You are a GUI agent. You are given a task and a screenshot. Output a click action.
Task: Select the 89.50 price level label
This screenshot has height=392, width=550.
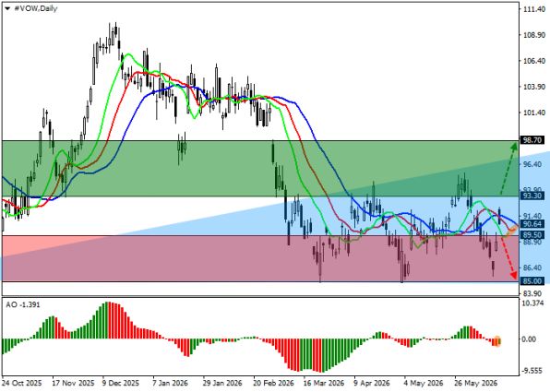tap(532, 235)
